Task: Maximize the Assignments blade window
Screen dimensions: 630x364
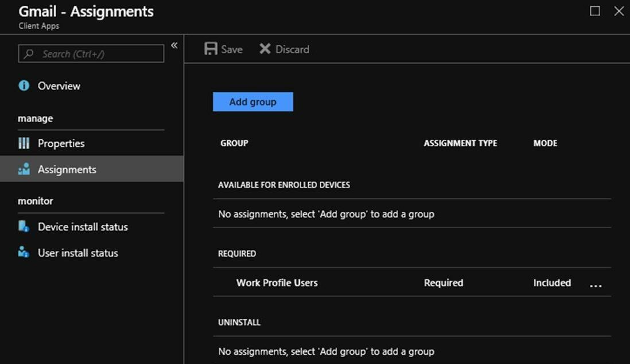Action: pyautogui.click(x=594, y=11)
